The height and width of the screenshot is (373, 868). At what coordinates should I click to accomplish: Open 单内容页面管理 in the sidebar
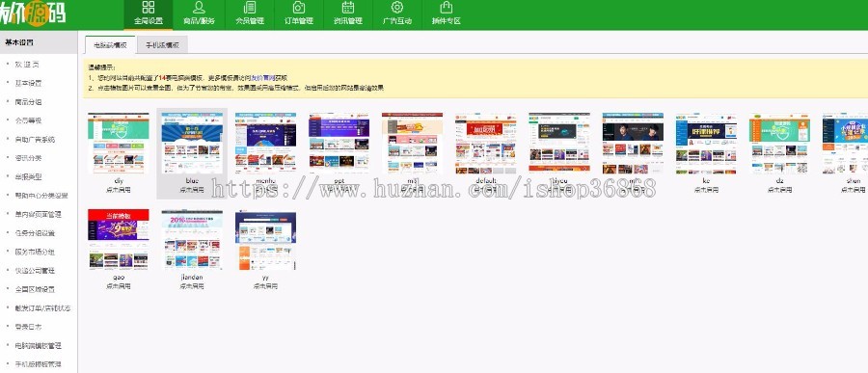(39, 214)
